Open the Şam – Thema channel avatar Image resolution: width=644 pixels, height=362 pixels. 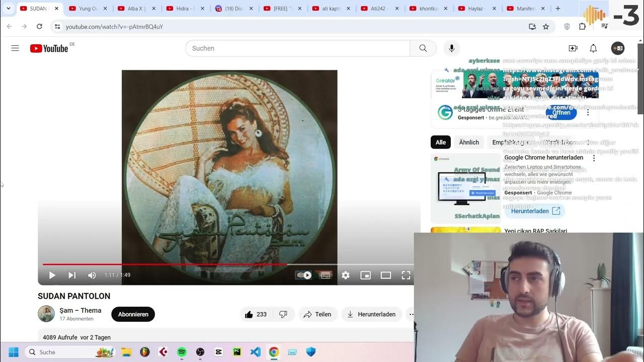[46, 314]
